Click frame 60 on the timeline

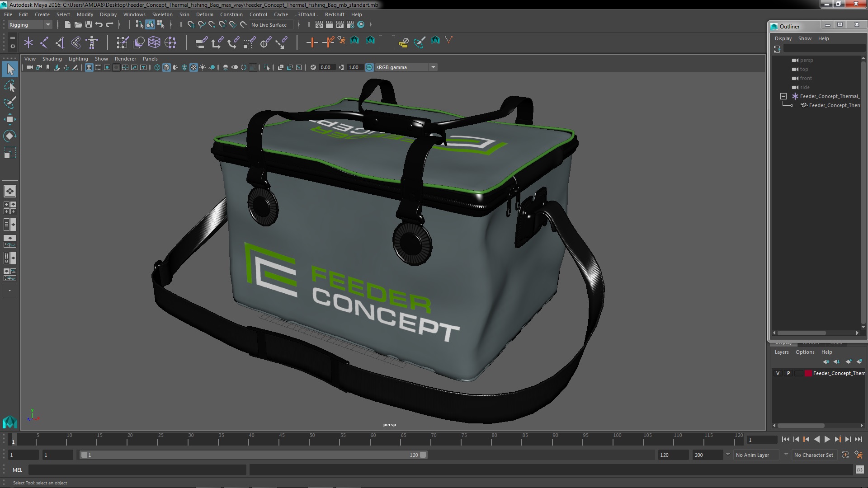[373, 439]
